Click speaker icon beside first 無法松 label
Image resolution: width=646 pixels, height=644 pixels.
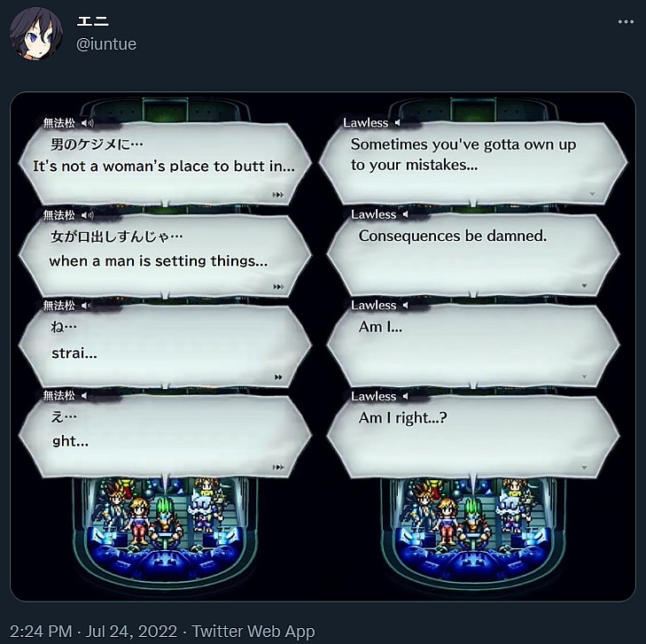88,123
